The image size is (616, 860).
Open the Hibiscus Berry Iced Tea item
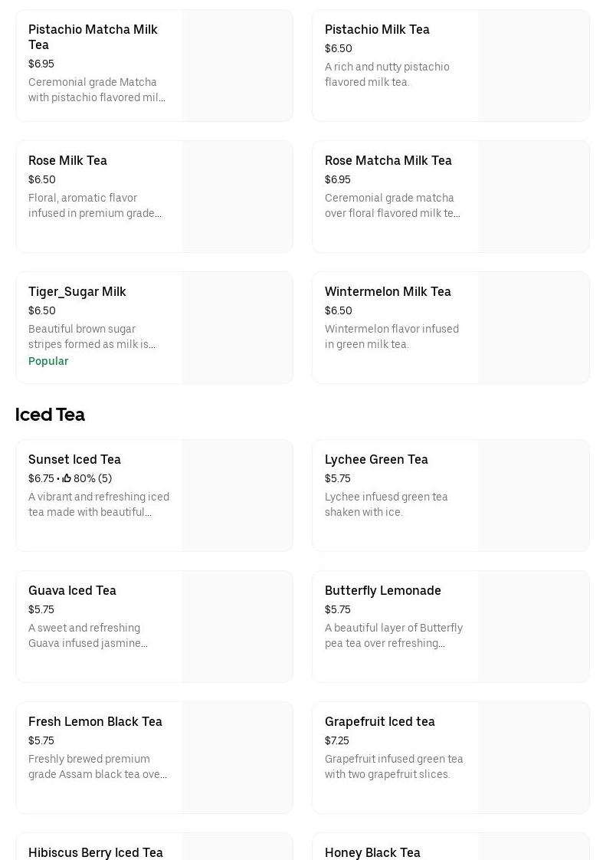(x=95, y=852)
